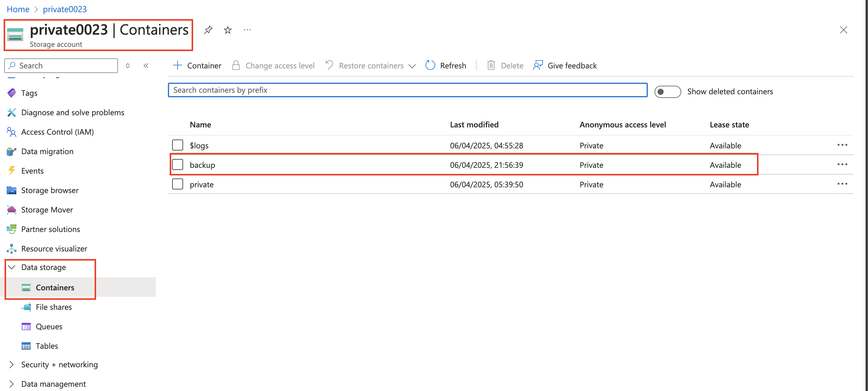Expand Data management section

12,384
